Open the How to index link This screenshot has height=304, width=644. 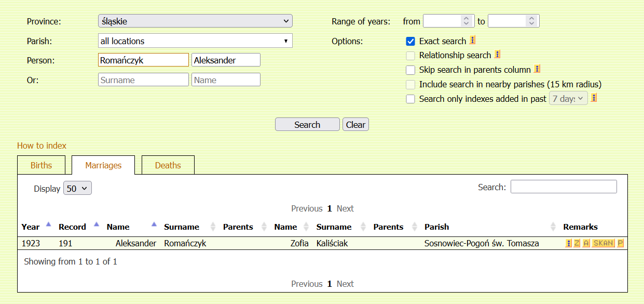[x=42, y=146]
